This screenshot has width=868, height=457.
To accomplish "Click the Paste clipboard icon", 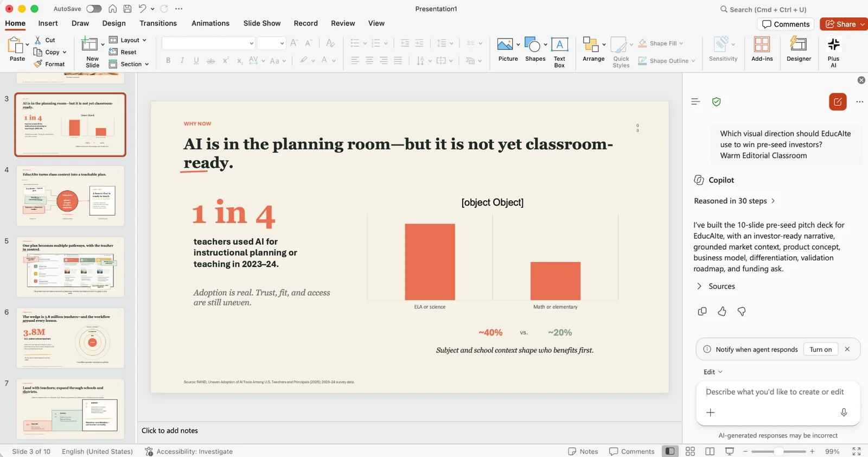I will [x=15, y=45].
